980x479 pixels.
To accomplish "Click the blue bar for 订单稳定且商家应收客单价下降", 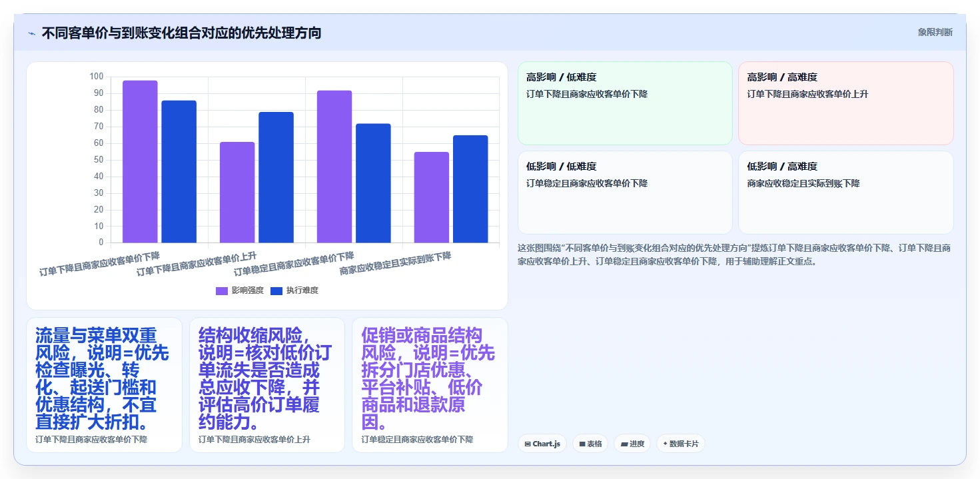I will pos(373,183).
